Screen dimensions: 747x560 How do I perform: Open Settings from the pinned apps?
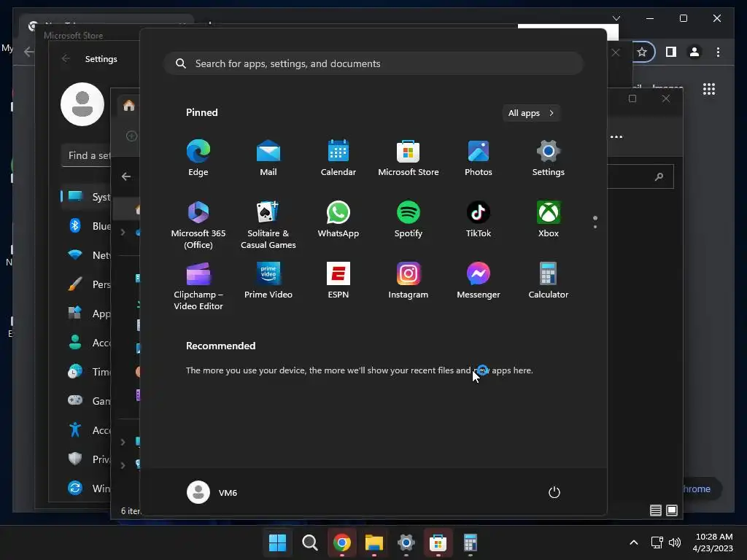[x=549, y=157]
